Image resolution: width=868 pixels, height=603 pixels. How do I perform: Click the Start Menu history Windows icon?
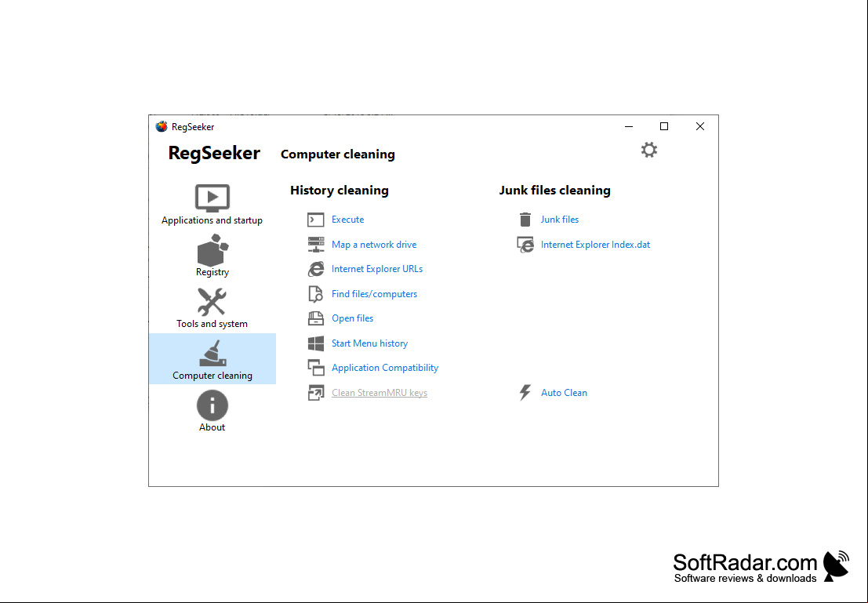click(315, 343)
